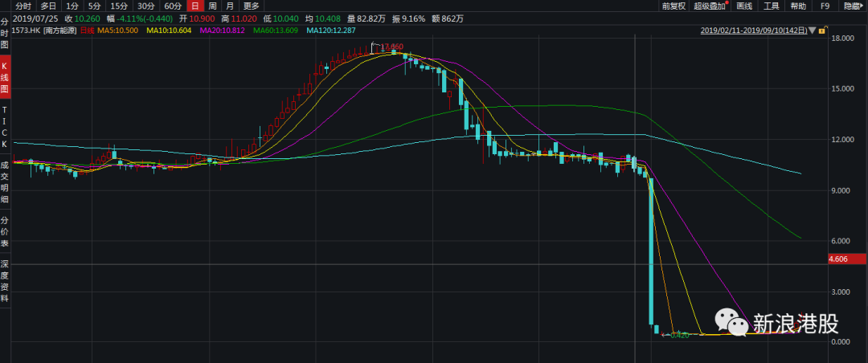
Task: Expand the date range dropdown triangle
Action: click(x=812, y=31)
